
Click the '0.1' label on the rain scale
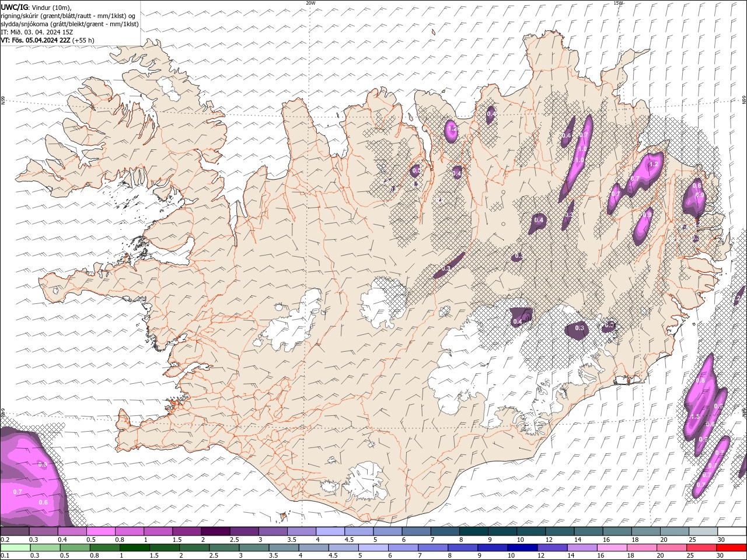click(x=5, y=556)
